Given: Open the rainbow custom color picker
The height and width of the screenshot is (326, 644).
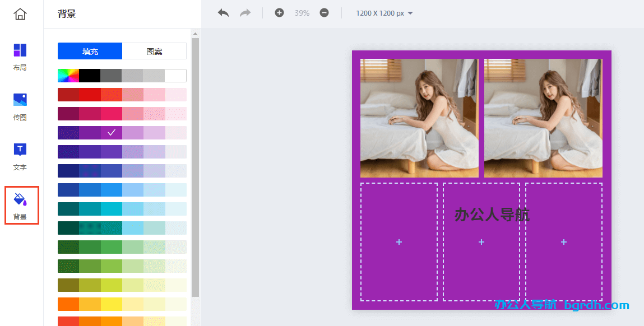Looking at the screenshot, I should [68, 76].
